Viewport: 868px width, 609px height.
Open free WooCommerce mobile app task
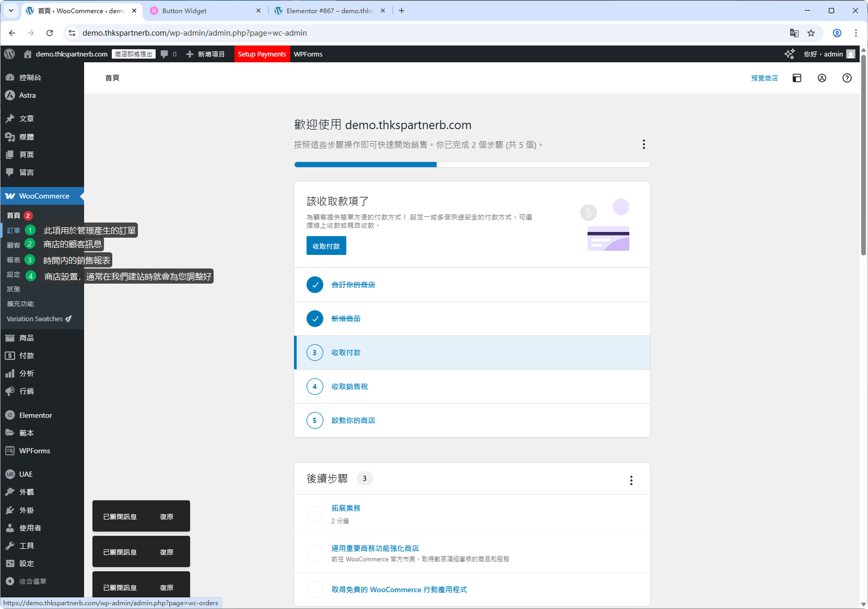[472, 589]
